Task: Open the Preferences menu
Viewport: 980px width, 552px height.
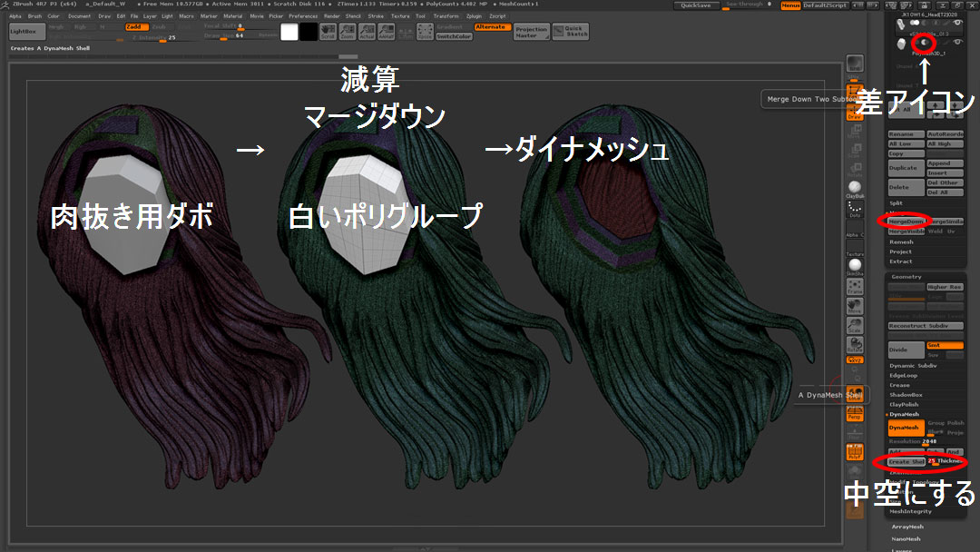Action: pyautogui.click(x=303, y=16)
